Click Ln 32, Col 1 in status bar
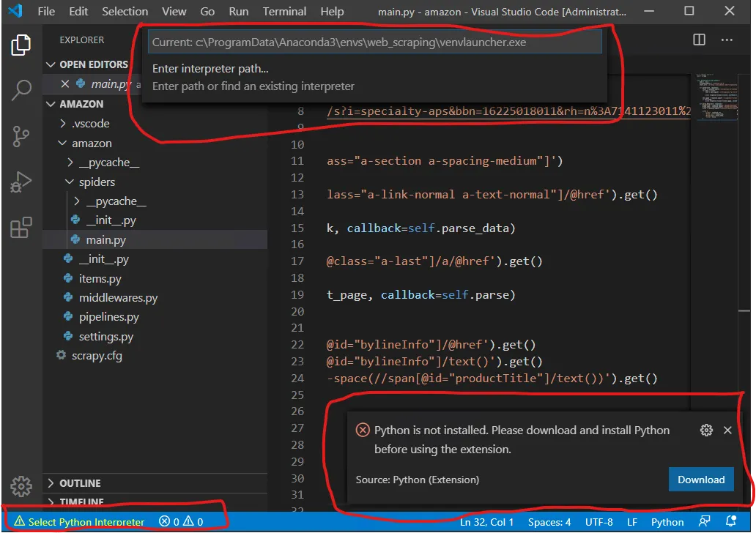The height and width of the screenshot is (533, 756). (x=486, y=522)
